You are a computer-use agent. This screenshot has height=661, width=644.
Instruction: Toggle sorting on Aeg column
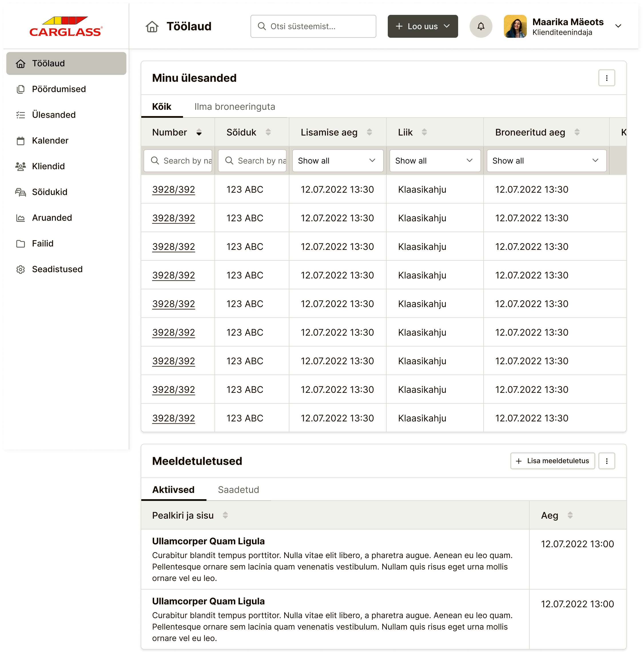click(x=570, y=515)
